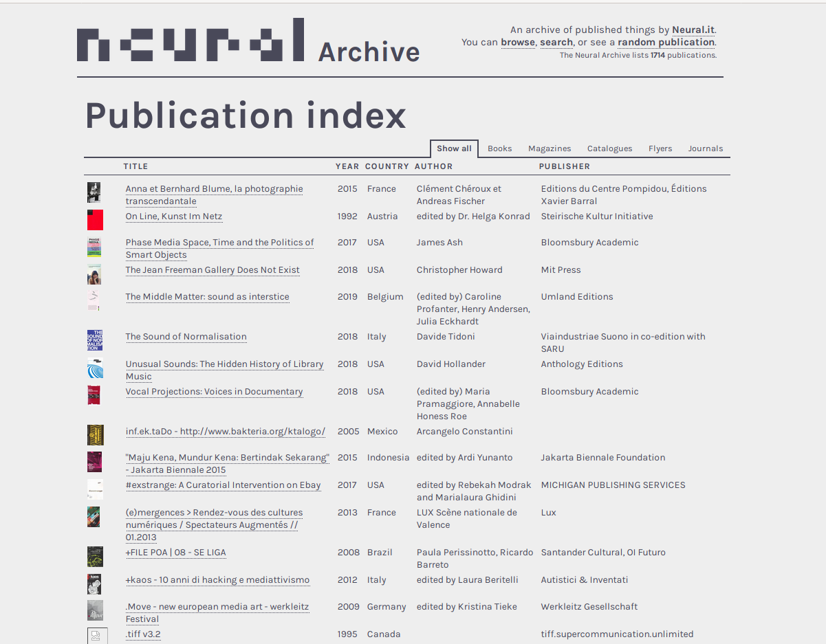Sort by the TITLE column header

135,166
